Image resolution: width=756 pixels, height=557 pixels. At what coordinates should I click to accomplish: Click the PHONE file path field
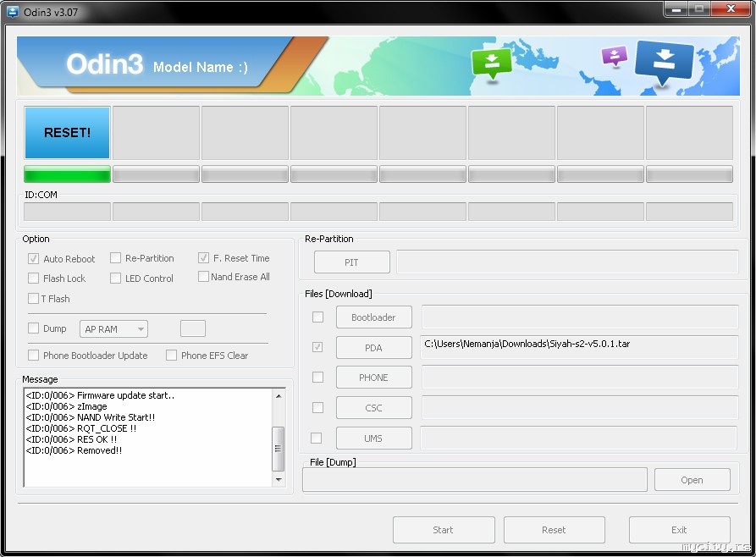coord(580,378)
